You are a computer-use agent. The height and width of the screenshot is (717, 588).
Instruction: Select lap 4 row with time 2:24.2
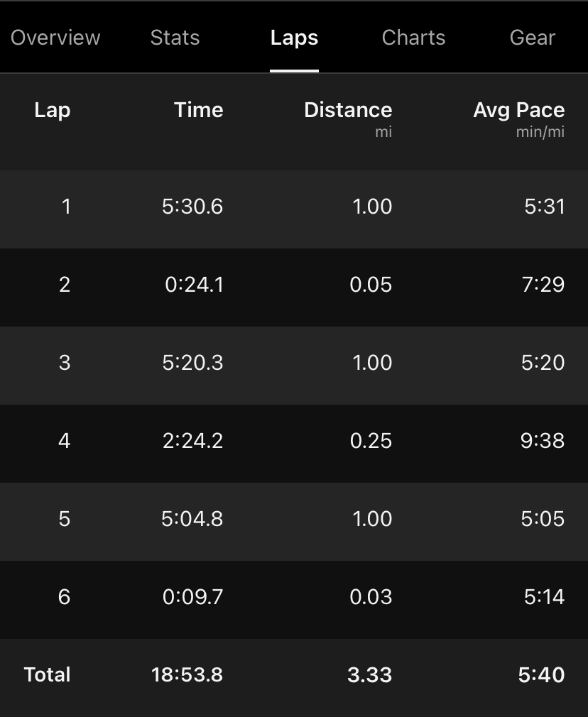(x=294, y=444)
